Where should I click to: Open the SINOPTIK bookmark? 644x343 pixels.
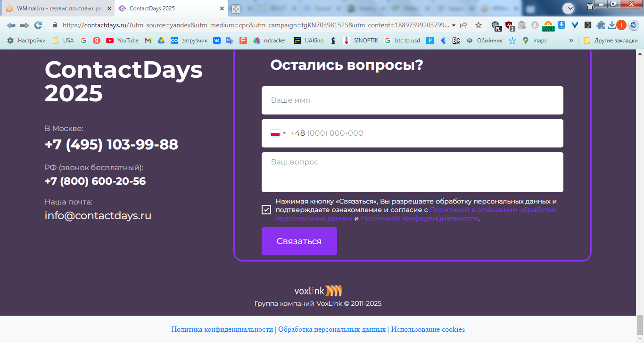point(361,41)
